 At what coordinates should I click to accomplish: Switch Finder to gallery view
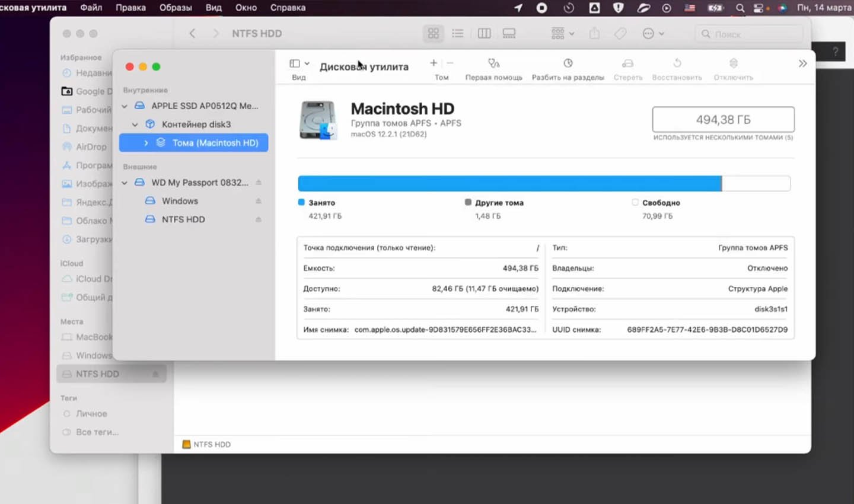point(509,34)
